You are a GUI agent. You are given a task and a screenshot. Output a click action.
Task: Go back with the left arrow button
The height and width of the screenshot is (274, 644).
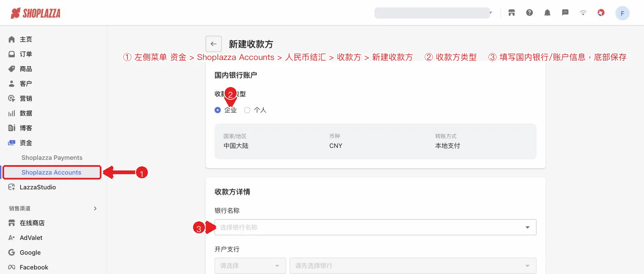[x=214, y=44]
